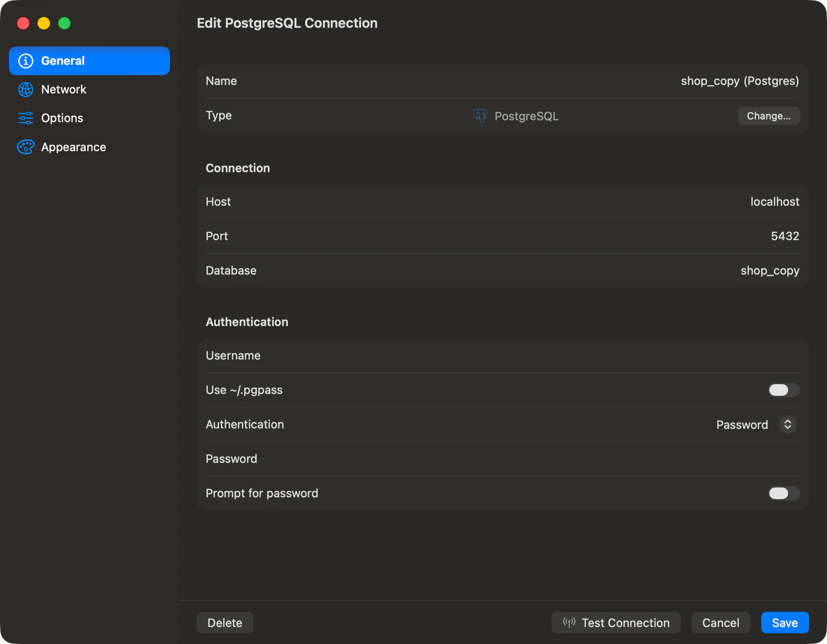Delete this connection
Image resolution: width=827 pixels, height=644 pixels.
click(x=225, y=623)
